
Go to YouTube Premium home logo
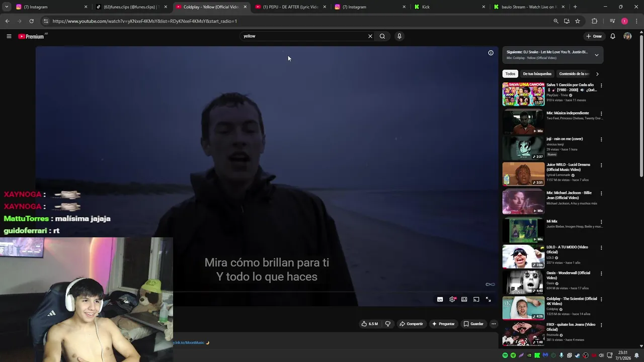pos(31,36)
